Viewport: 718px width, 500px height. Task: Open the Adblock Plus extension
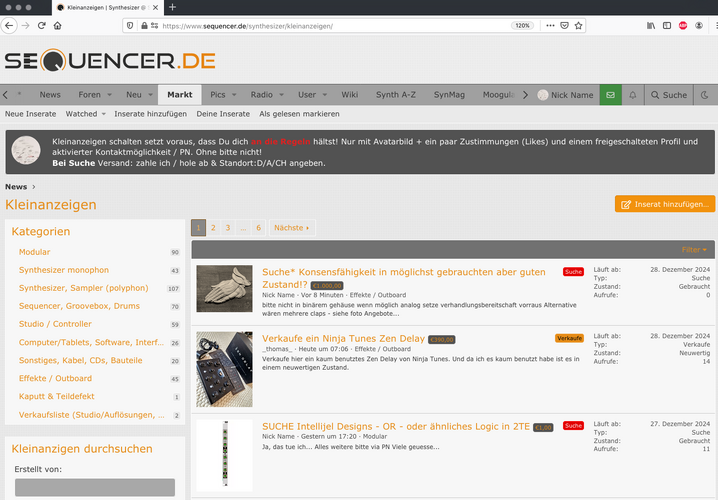683,26
